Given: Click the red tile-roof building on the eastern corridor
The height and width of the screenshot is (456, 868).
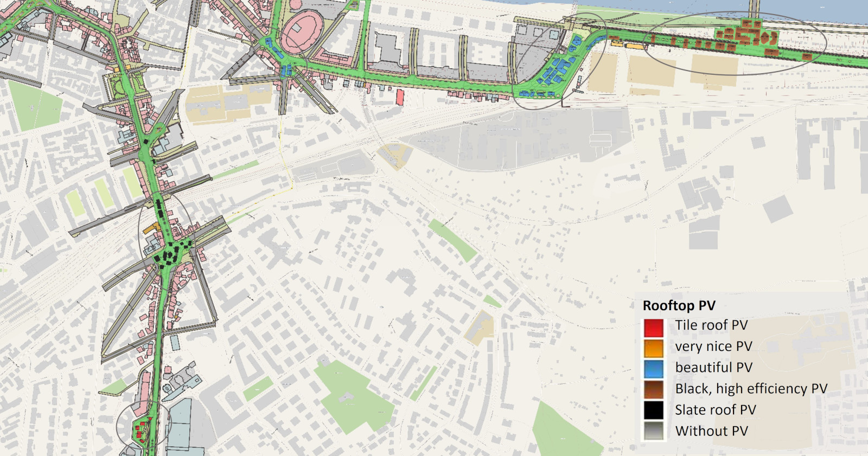Looking at the screenshot, I should tap(400, 98).
